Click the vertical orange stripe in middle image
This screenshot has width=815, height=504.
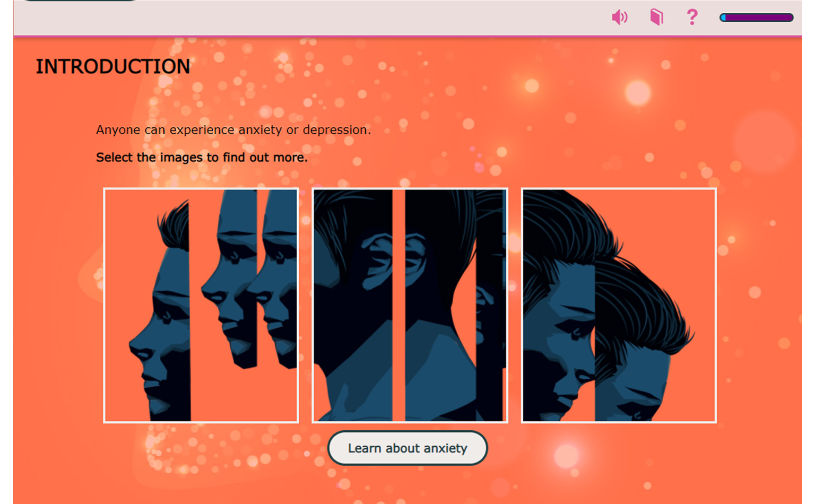point(398,306)
